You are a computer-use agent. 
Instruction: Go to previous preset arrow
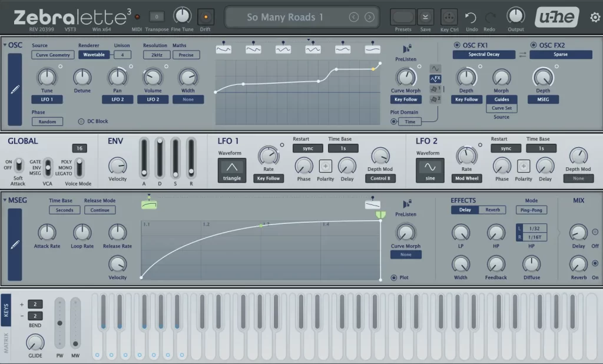tap(354, 17)
